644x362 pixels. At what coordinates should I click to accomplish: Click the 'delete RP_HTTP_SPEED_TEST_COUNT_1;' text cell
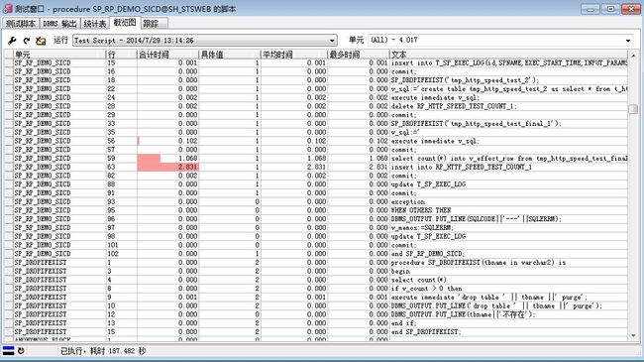click(508, 106)
